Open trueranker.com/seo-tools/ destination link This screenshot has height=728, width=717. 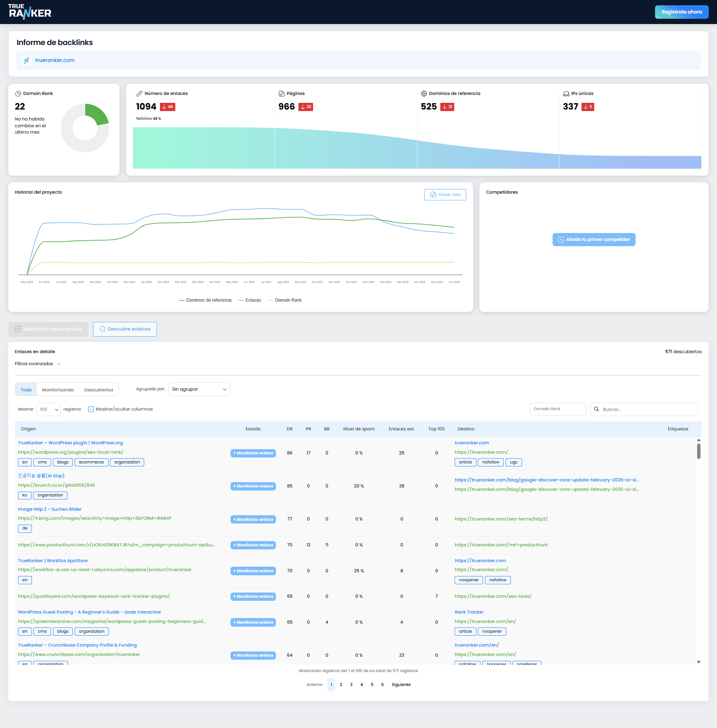[493, 596]
